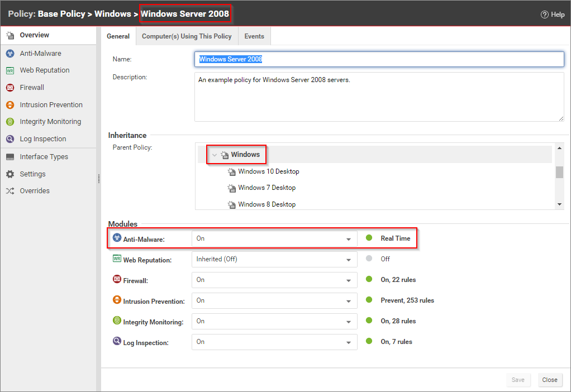Screen dimensions: 571x392
Task: Open the Firewall module dropdown
Action: pos(274,280)
